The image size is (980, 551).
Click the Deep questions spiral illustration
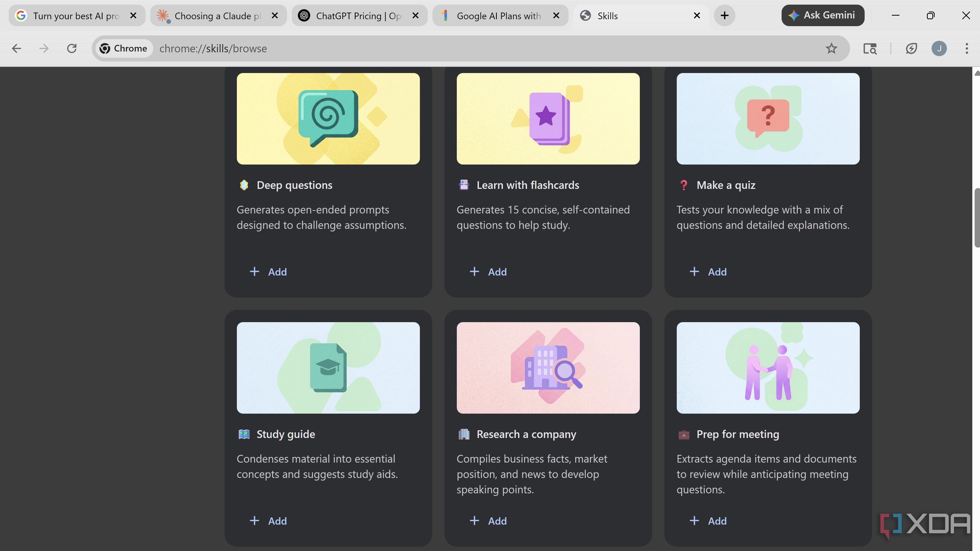point(328,119)
